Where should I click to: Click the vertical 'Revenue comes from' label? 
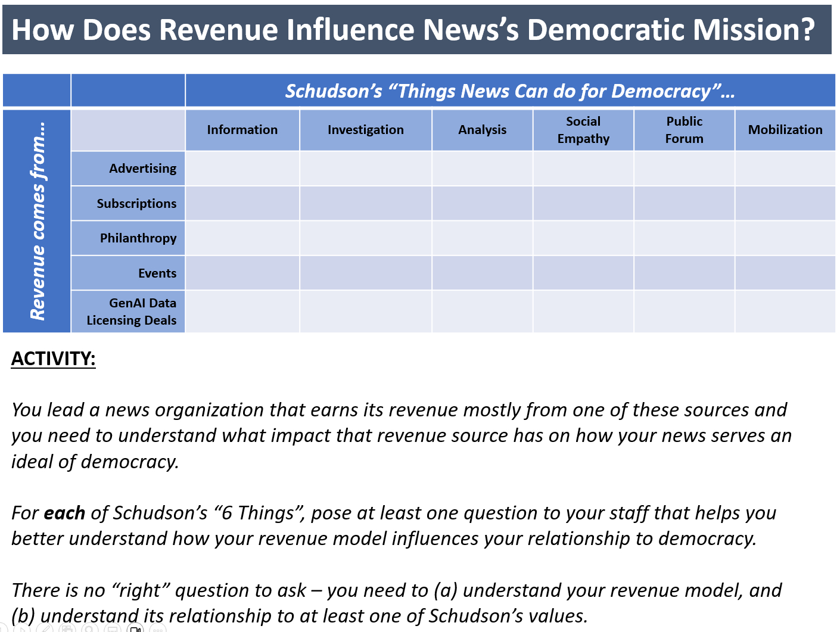[x=37, y=221]
